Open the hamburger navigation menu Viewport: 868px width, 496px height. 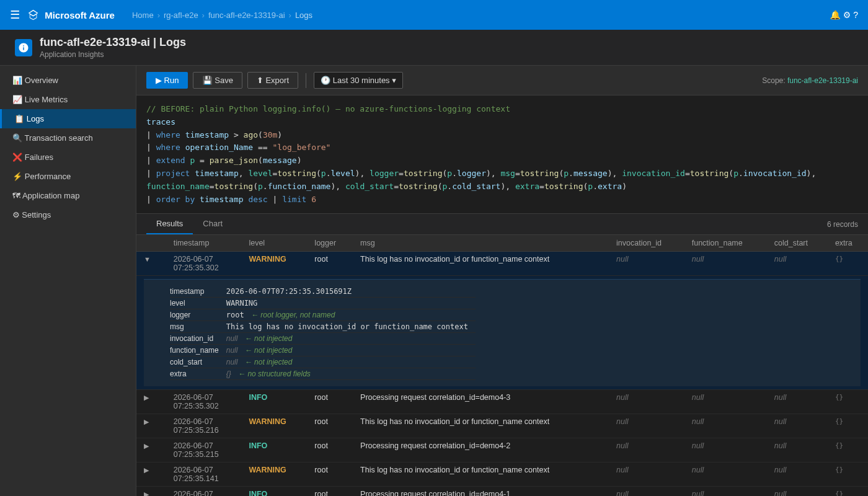15,15
